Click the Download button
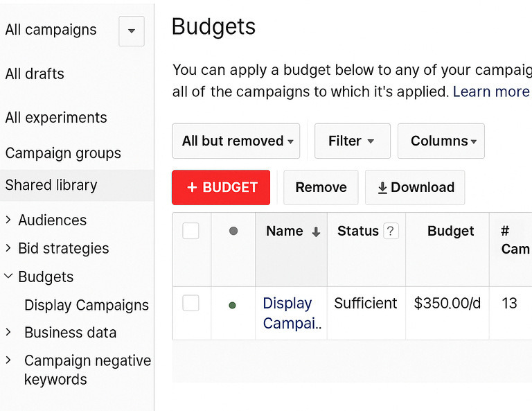The height and width of the screenshot is (411, 532). pos(415,187)
